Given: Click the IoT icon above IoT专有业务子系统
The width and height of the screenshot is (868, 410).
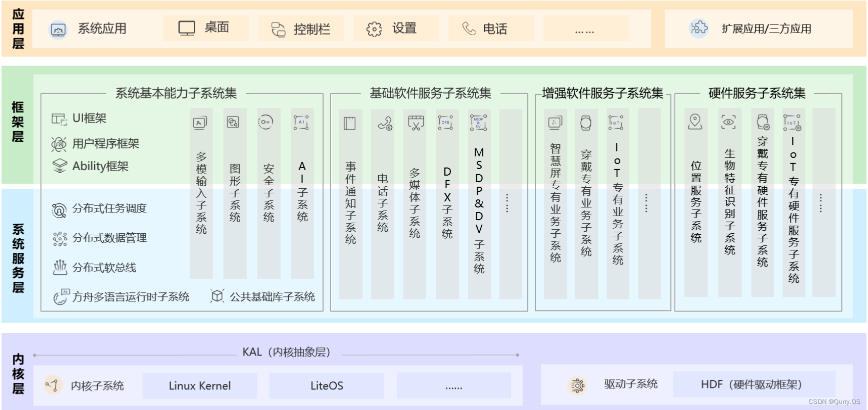Looking at the screenshot, I should coord(616,122).
